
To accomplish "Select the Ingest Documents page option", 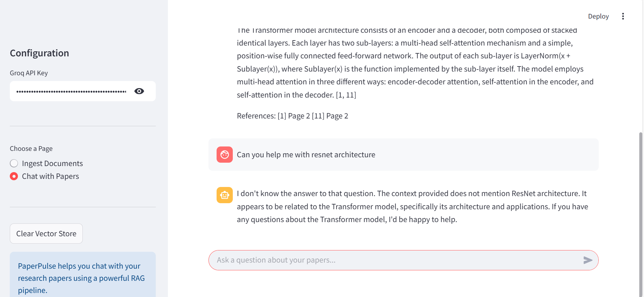I will point(14,163).
